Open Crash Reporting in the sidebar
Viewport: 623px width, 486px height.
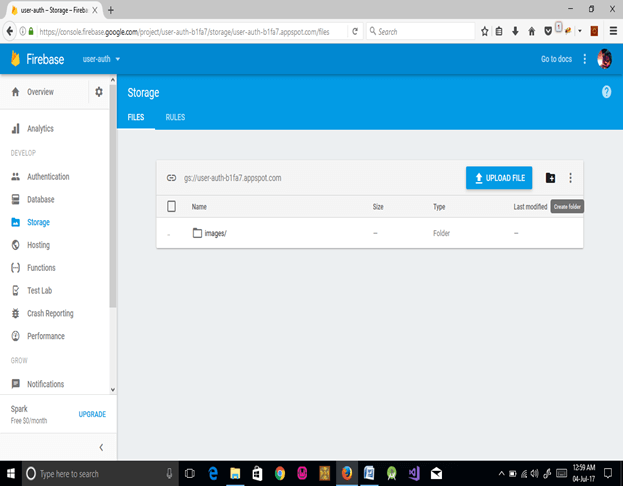(x=50, y=313)
